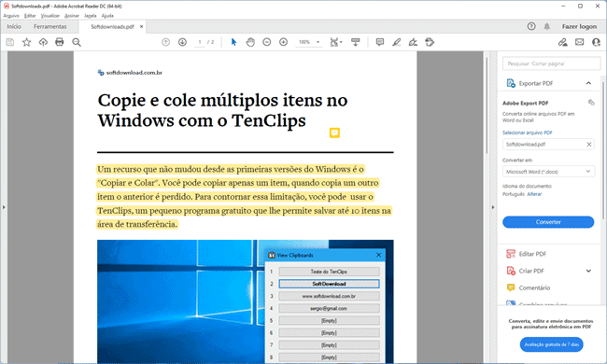Open the fit page options icon
This screenshot has height=364, width=607.
[335, 42]
